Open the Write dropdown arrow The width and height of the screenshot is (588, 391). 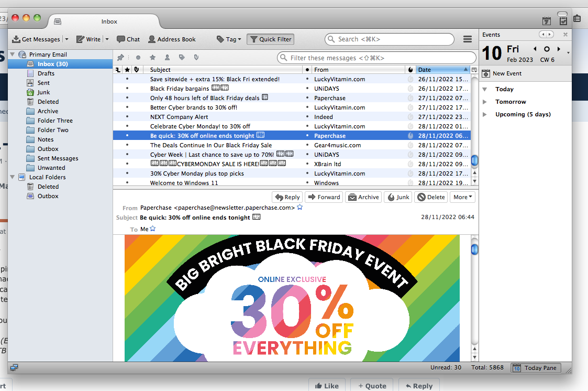click(x=107, y=39)
